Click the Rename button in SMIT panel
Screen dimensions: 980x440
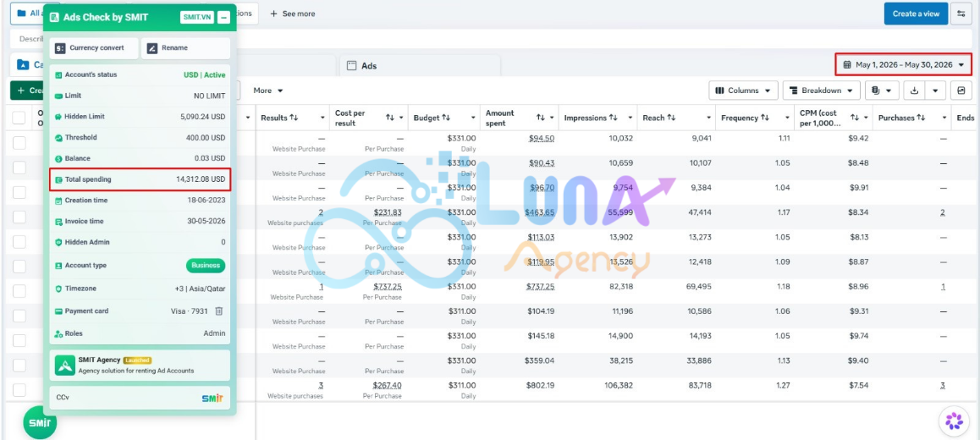point(185,47)
